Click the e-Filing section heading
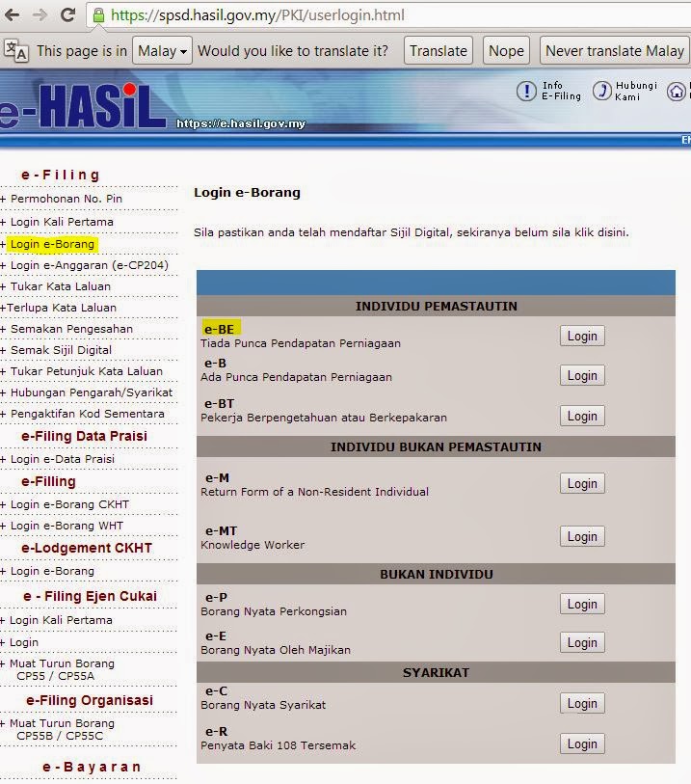Image resolution: width=691 pixels, height=784 pixels. click(61, 175)
